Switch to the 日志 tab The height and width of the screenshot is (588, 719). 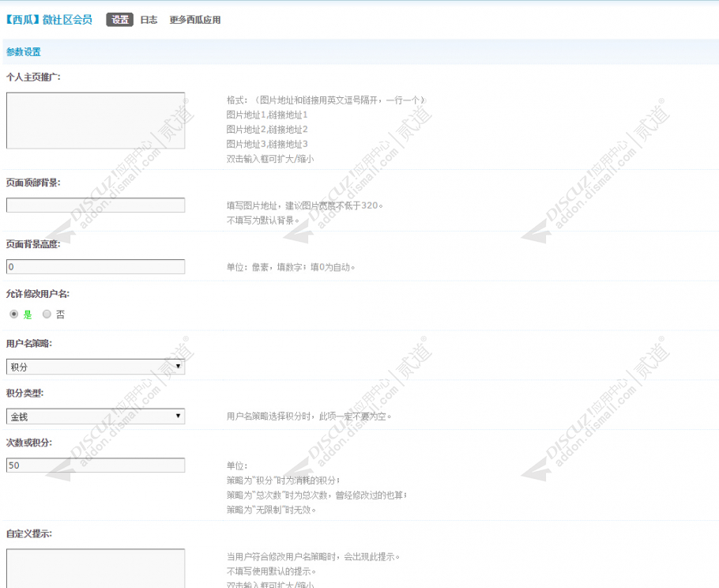point(149,20)
